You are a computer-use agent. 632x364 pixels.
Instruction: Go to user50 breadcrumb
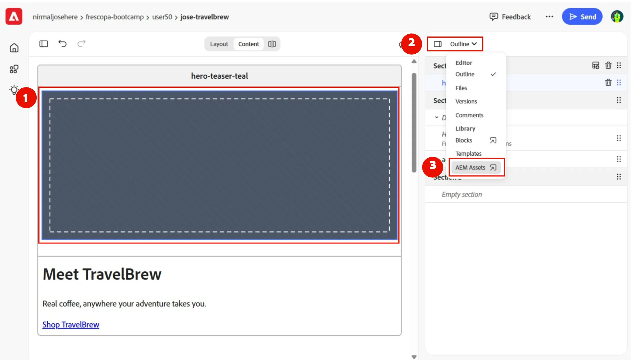pos(162,17)
